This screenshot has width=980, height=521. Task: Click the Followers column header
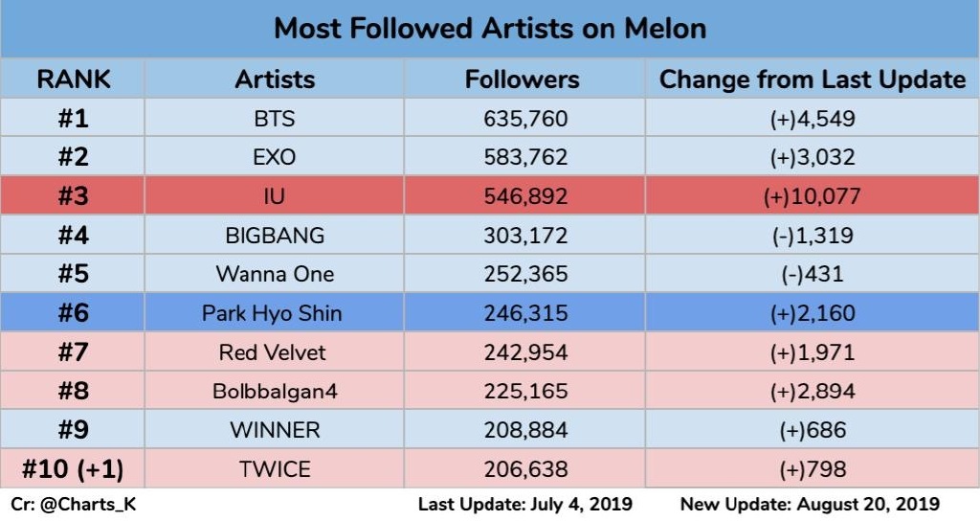[x=522, y=79]
